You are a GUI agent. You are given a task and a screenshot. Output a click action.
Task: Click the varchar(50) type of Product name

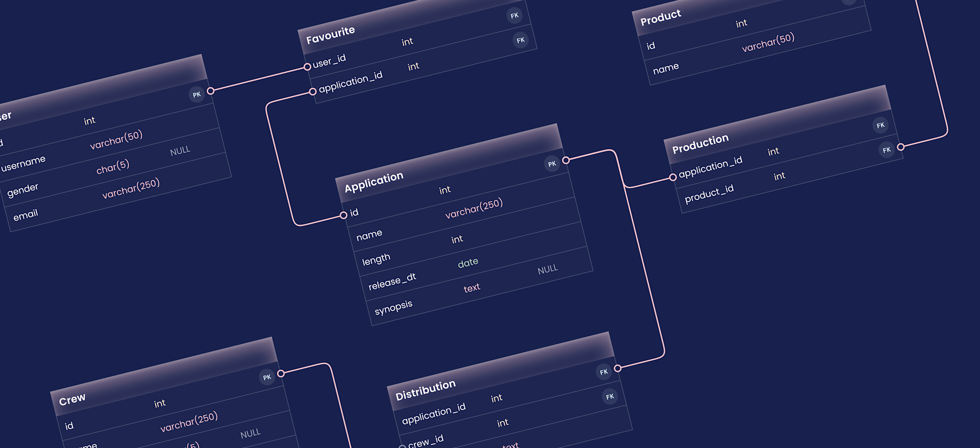(768, 42)
